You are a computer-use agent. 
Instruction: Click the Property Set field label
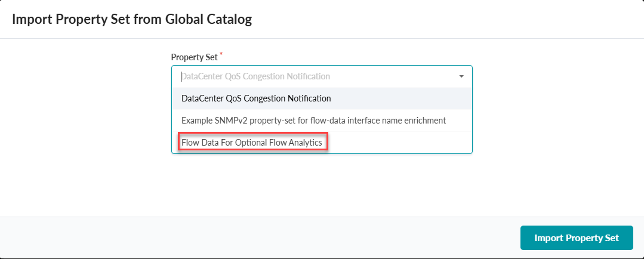(x=194, y=57)
